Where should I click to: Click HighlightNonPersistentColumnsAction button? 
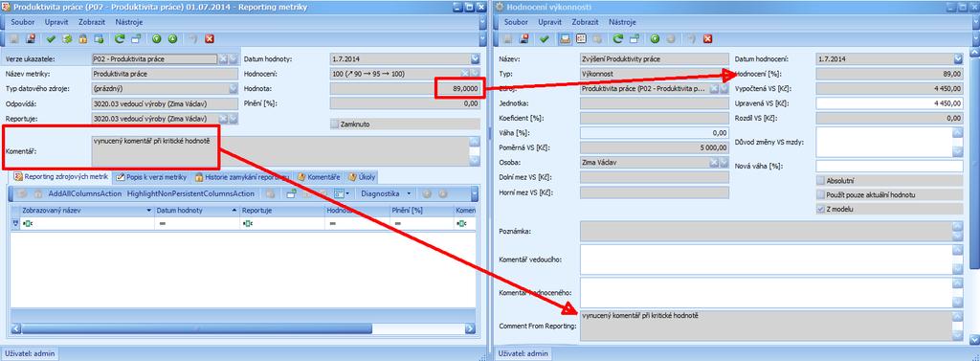(x=190, y=194)
